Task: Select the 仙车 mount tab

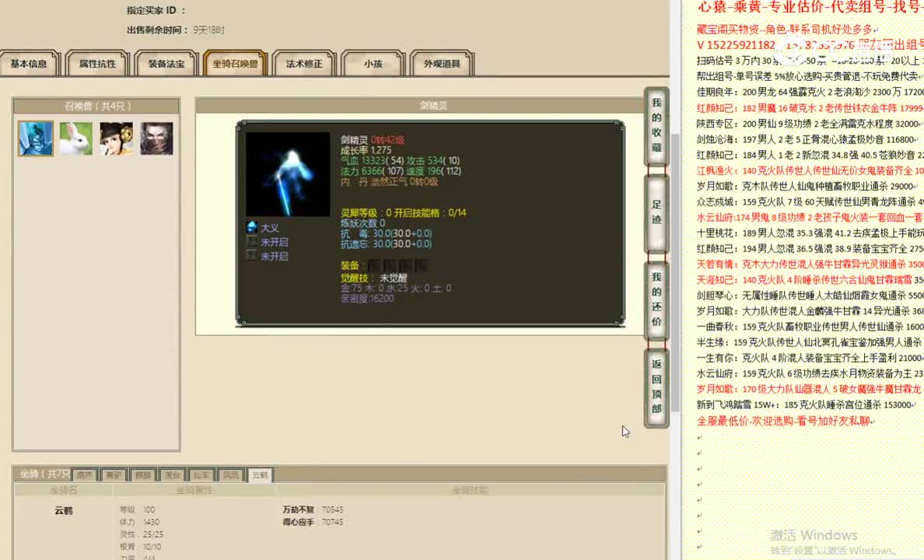Action: [201, 475]
